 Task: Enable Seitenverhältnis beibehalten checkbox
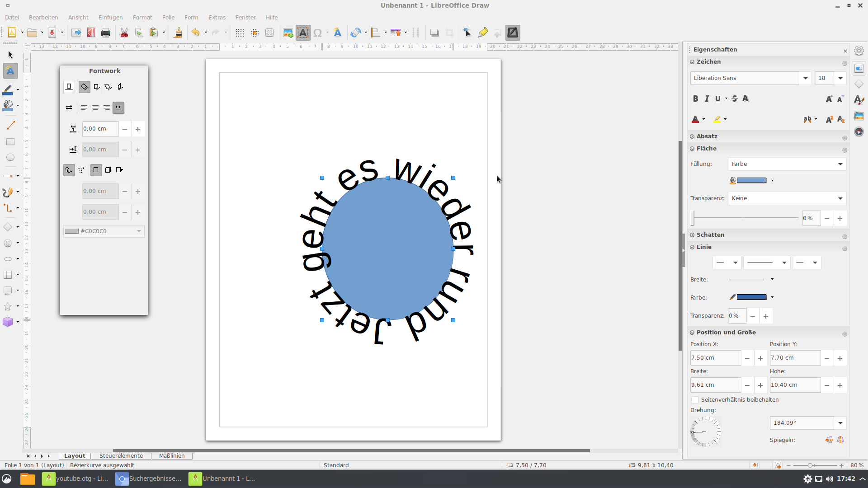695,400
